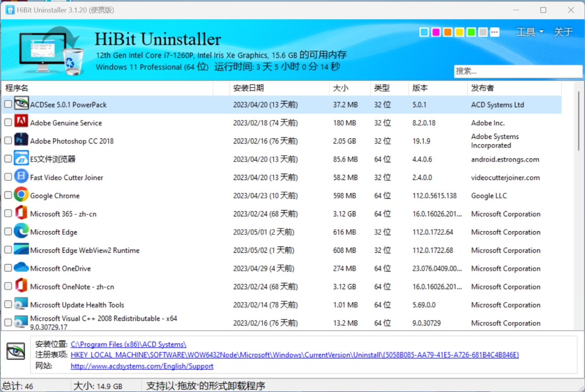This screenshot has height=392, width=585.
Task: Click the HiBit Uninstaller logo in header
Action: [51, 50]
